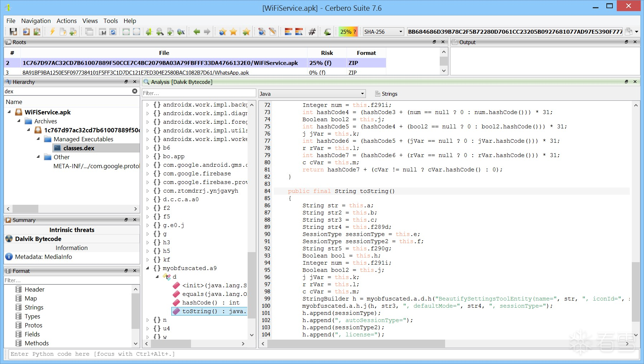The width and height of the screenshot is (644, 364).
Task: Open the SHA-256 hash type dropdown
Action: tap(401, 32)
